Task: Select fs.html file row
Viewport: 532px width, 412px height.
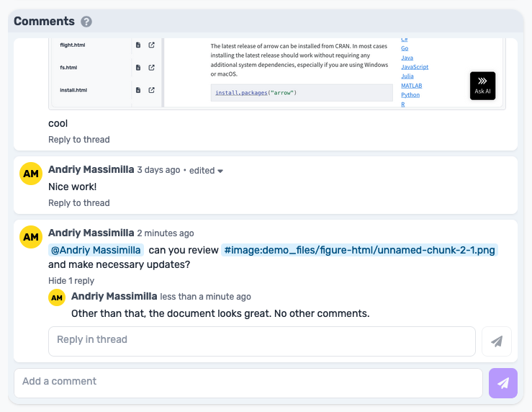Action: pyautogui.click(x=68, y=68)
